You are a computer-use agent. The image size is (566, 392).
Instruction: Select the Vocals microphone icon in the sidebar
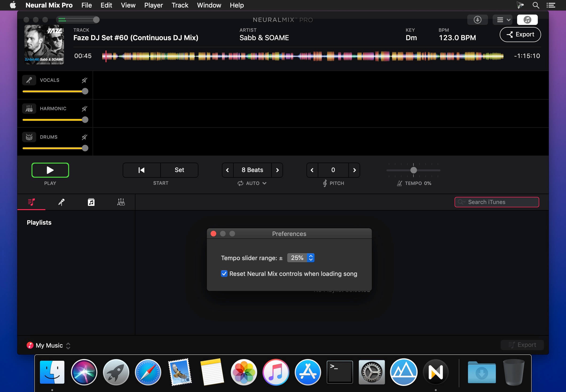[29, 80]
